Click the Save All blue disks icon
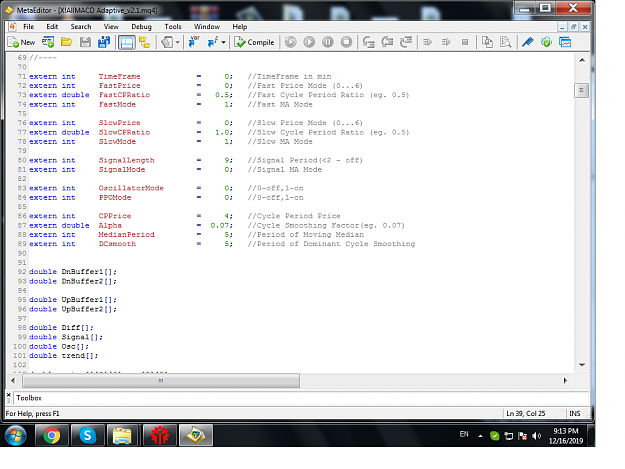Viewport: 625px width, 469px height. [x=104, y=42]
